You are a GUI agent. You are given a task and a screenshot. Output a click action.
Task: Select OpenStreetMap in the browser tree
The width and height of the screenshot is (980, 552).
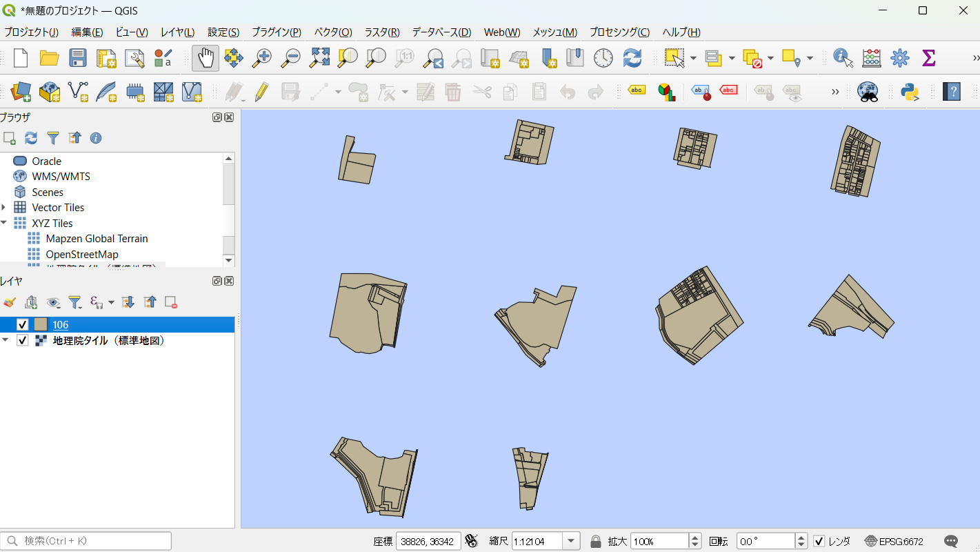tap(82, 255)
